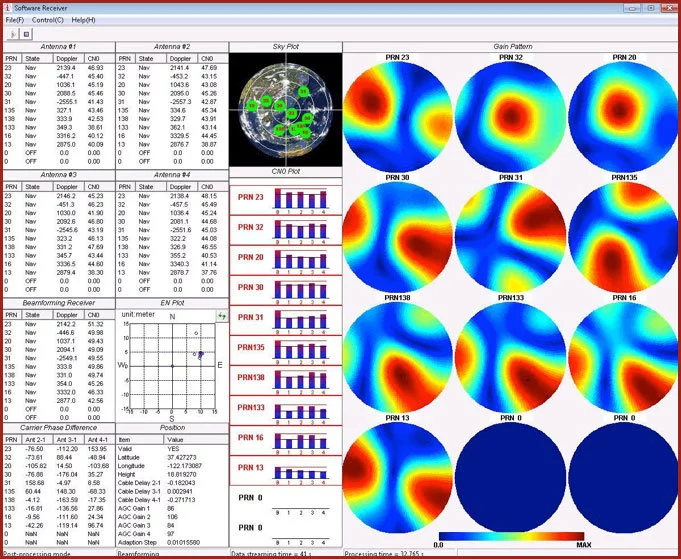Select Doppler value 2141.4 in Antenna #2
The height and width of the screenshot is (559, 681).
click(x=179, y=68)
